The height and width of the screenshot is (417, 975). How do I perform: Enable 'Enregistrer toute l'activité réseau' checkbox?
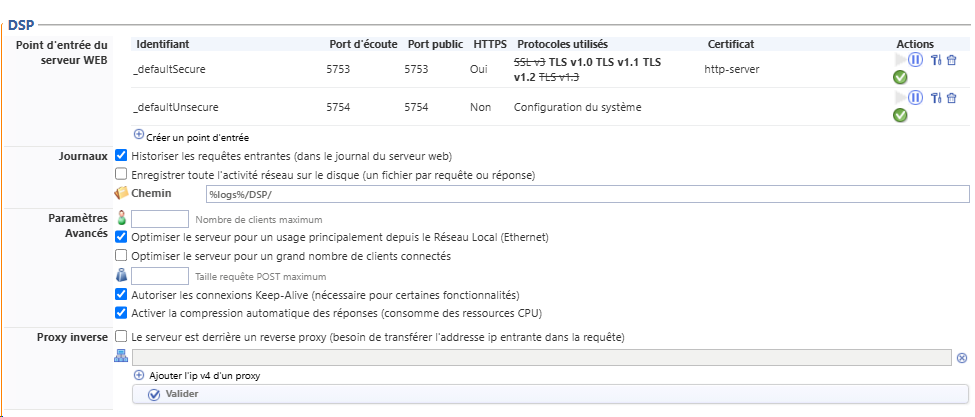tap(122, 174)
